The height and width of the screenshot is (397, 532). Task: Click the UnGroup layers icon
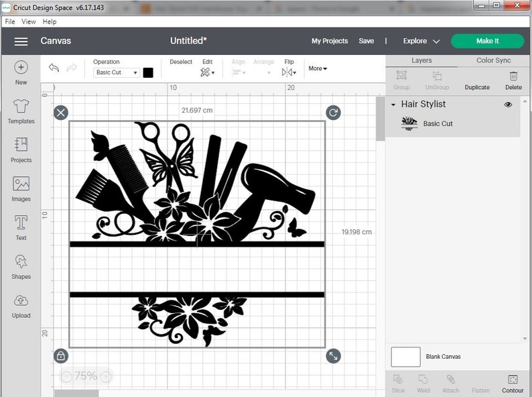[437, 80]
